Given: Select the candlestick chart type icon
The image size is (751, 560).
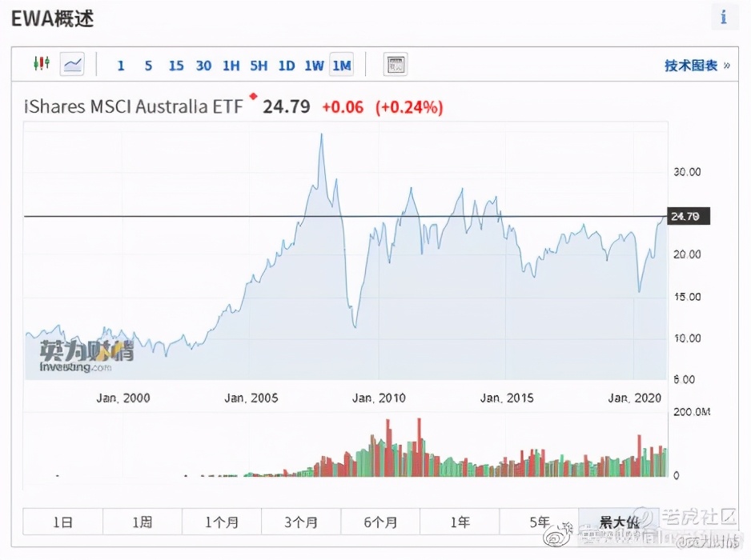Looking at the screenshot, I should click(41, 64).
